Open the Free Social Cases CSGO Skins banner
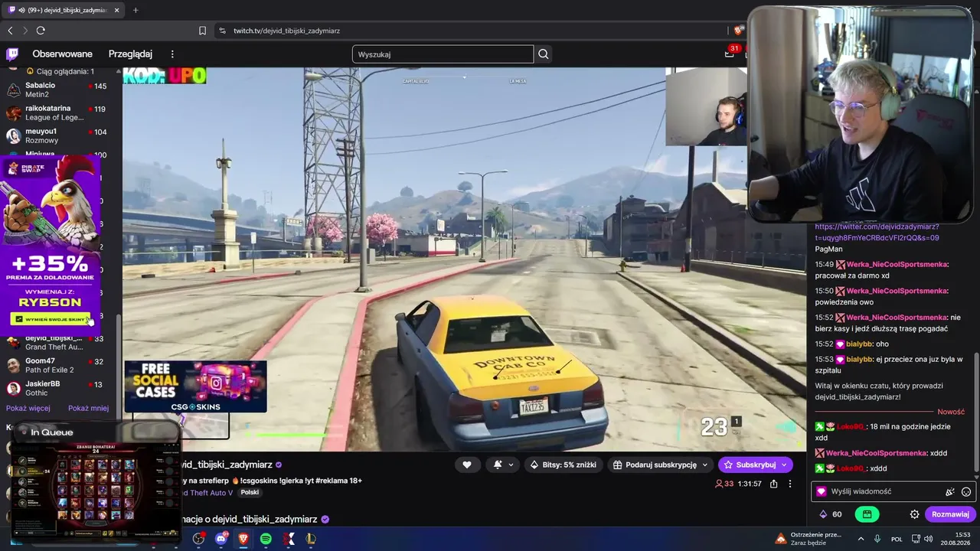Screen dimensions: 980x551 pyautogui.click(x=196, y=386)
